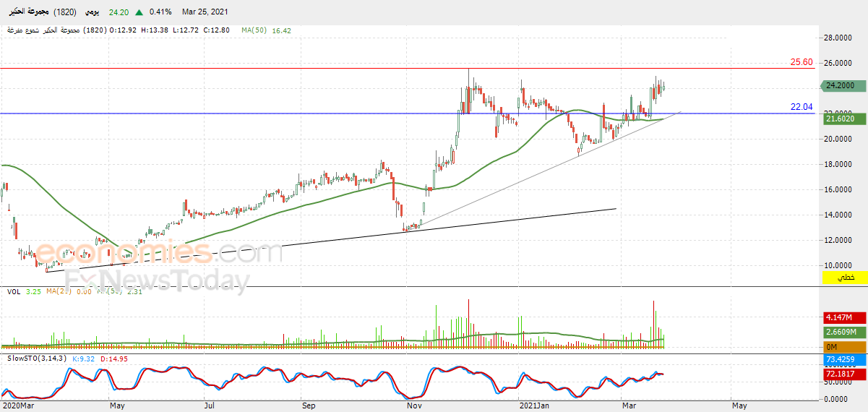Select the يومي daily interval label
This screenshot has width=868, height=412.
coord(92,12)
